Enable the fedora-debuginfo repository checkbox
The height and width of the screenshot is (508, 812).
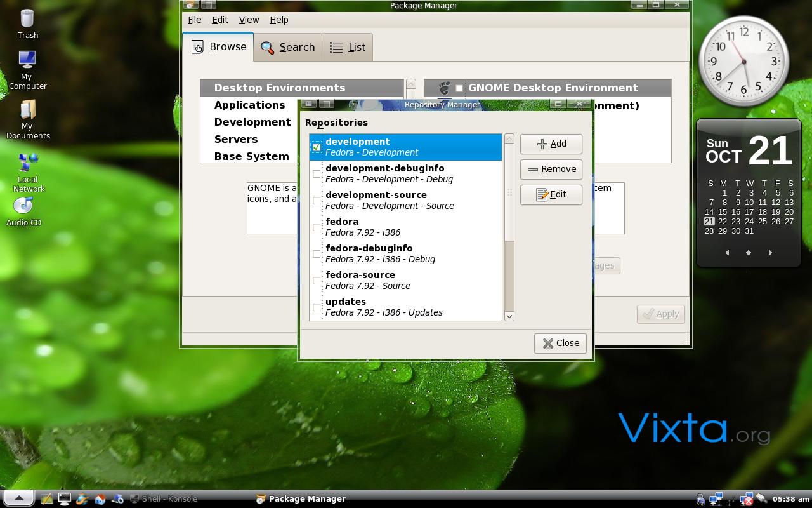pyautogui.click(x=317, y=254)
